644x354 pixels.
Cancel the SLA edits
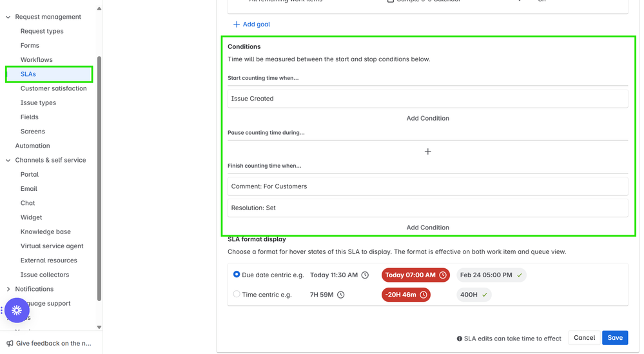point(584,338)
